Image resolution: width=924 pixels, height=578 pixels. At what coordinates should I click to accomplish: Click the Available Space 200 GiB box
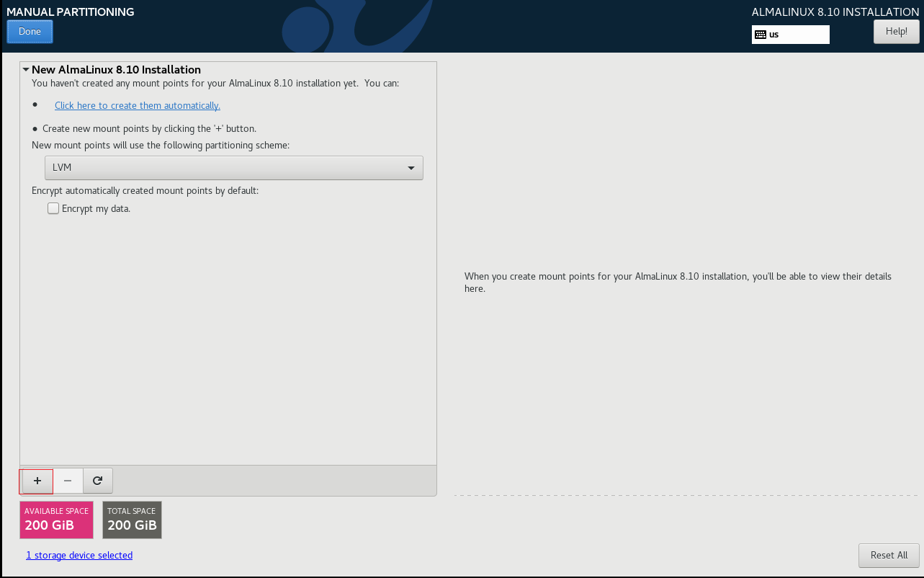57,520
